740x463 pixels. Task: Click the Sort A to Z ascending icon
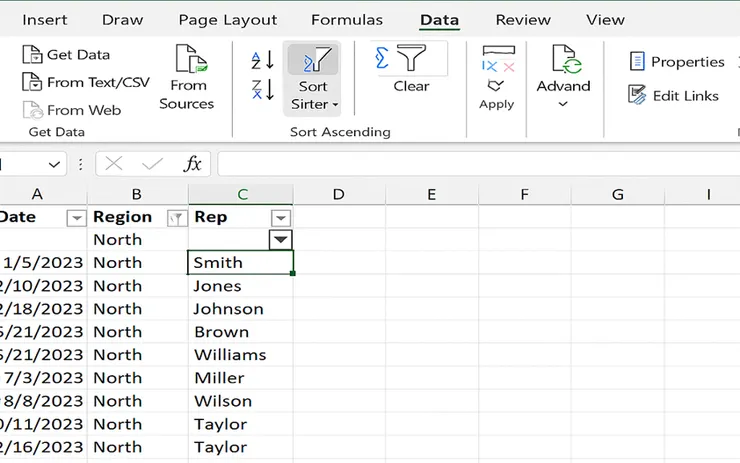tap(262, 60)
